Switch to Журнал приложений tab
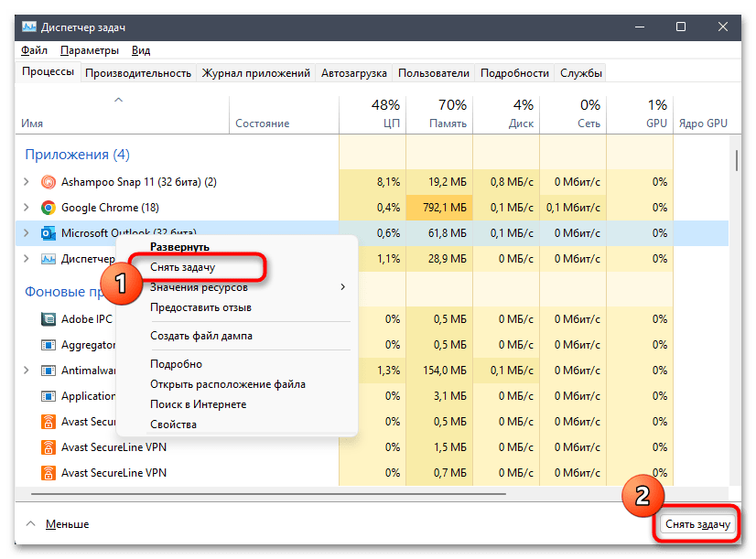 pyautogui.click(x=255, y=73)
